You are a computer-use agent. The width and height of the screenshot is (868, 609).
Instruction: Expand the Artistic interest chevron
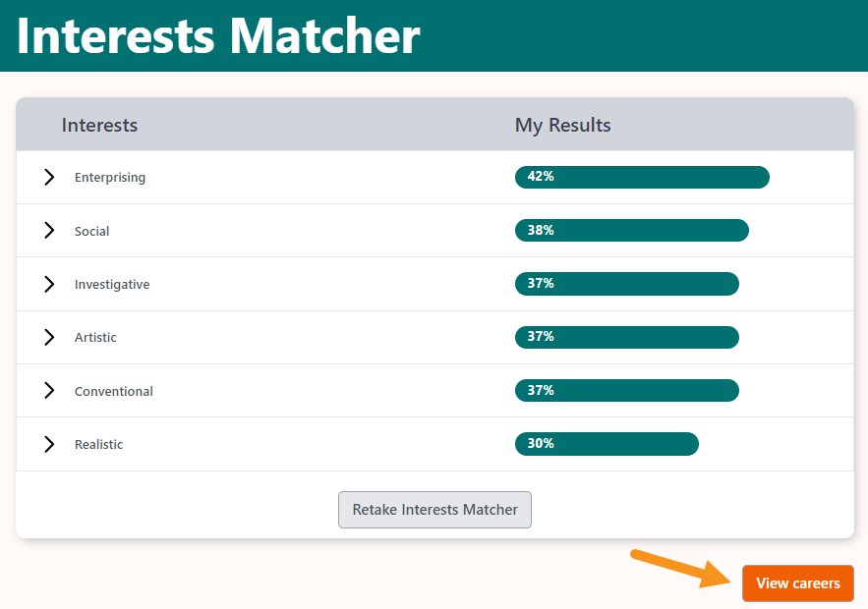coord(49,337)
